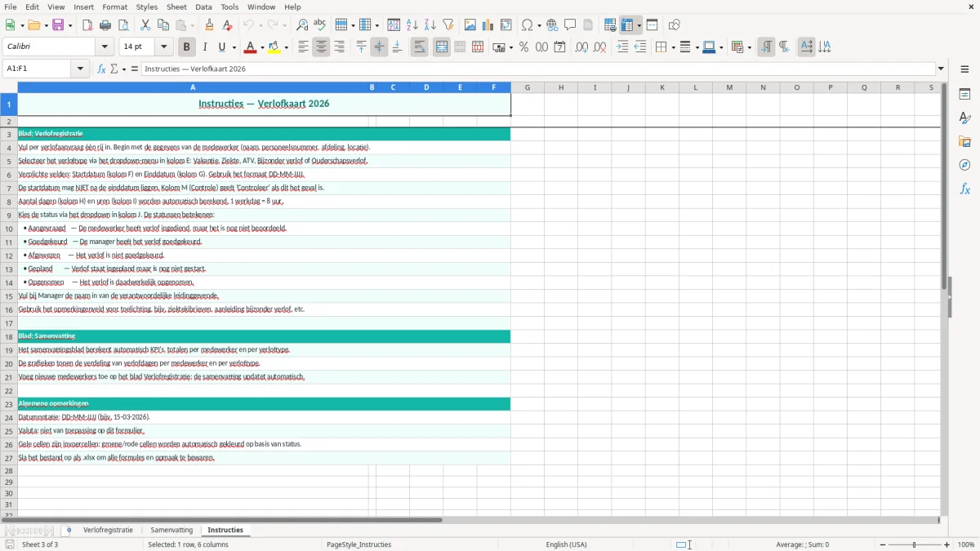Screen dimensions: 980x551
Task: Clear direct formatting icon
Action: coord(227,25)
